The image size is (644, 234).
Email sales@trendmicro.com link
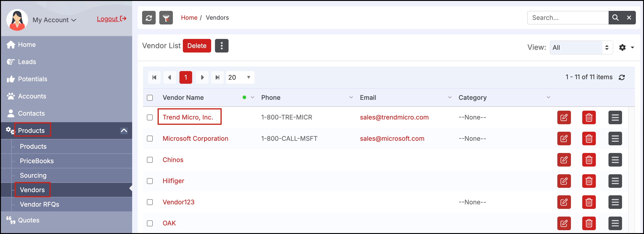coord(394,117)
